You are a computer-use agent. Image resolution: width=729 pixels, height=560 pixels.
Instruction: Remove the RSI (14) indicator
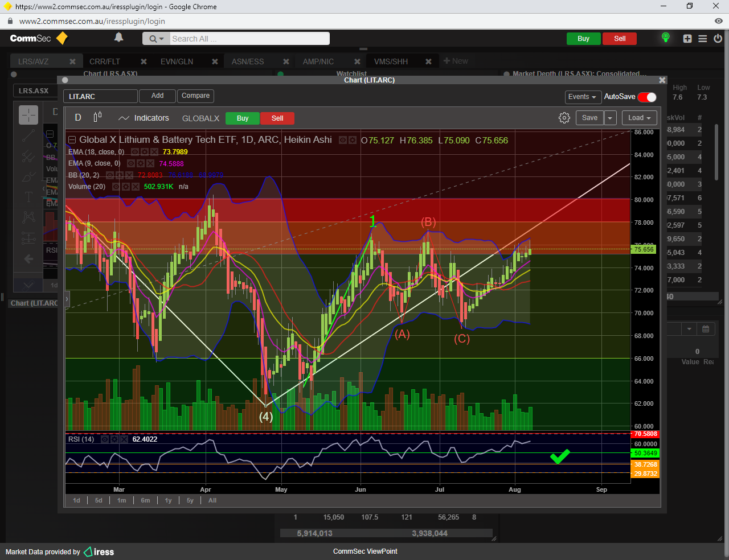(124, 439)
